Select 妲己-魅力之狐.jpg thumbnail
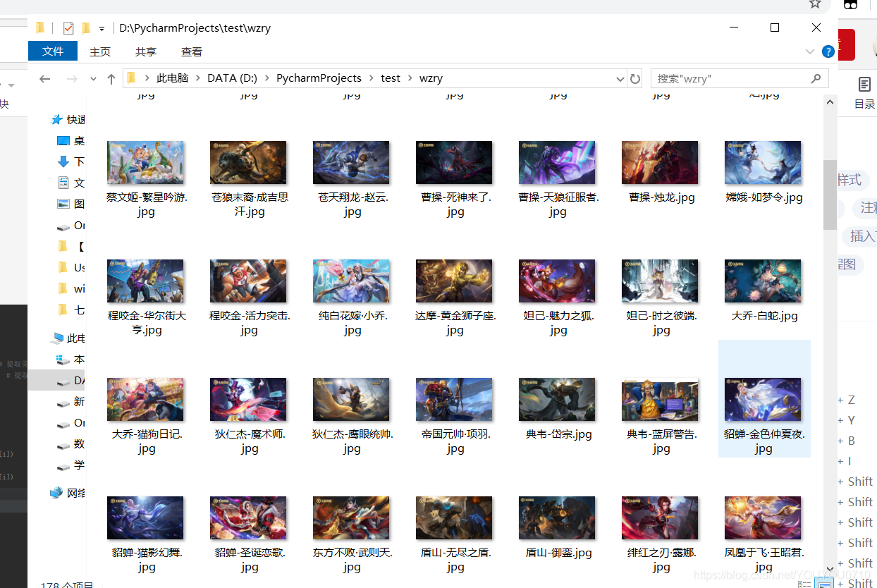The image size is (877, 588). [x=557, y=281]
